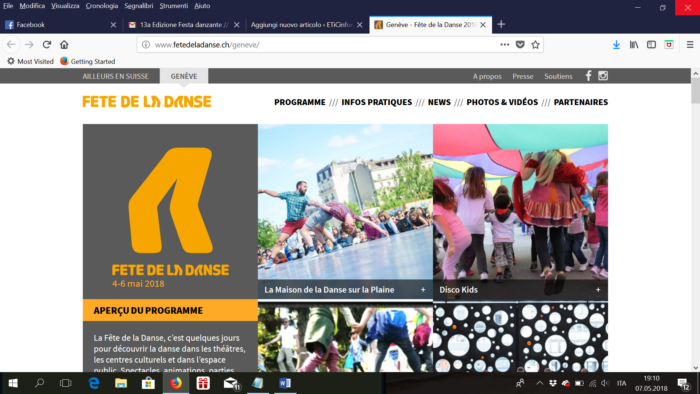Bookmark this page with the star icon
This screenshot has height=394, width=700.
point(535,45)
